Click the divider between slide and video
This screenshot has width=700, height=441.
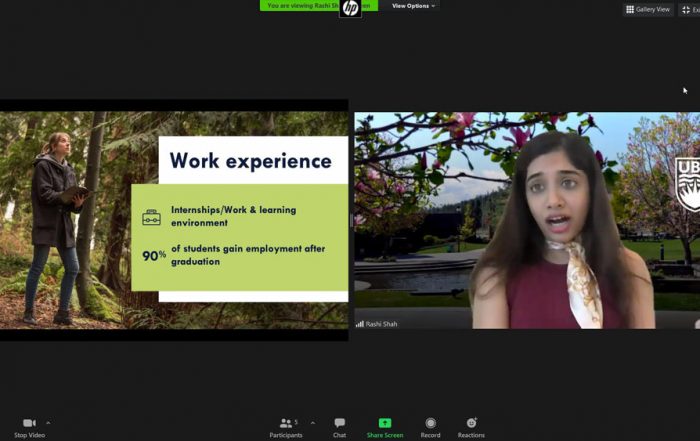pos(351,220)
